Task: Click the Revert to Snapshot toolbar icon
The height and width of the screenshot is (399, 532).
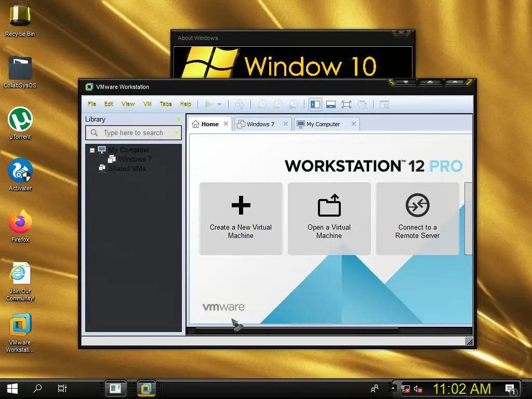Action: (x=277, y=104)
